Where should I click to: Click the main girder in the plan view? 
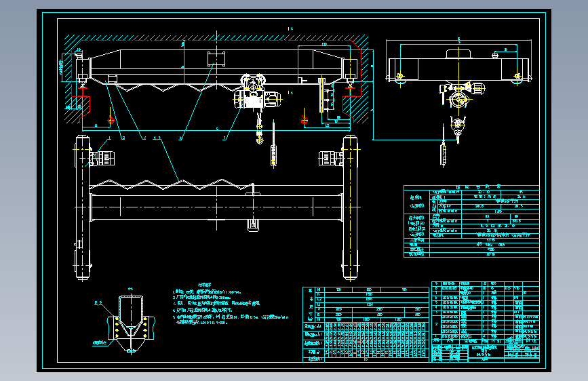click(216, 207)
